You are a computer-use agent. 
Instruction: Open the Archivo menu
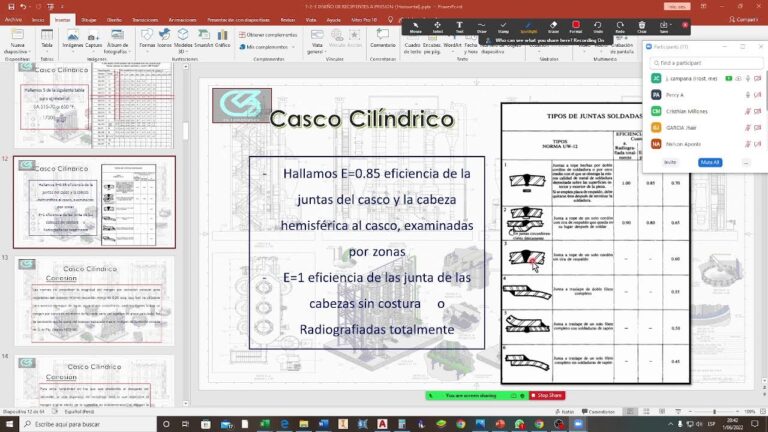pos(13,20)
